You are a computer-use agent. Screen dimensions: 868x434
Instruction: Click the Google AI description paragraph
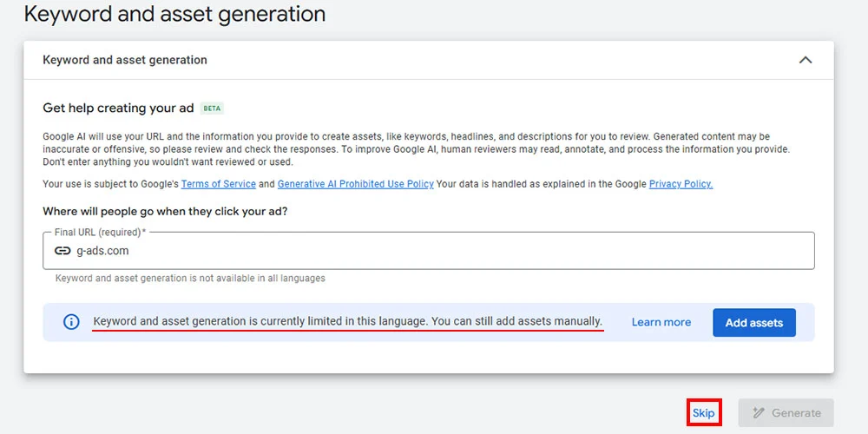point(417,149)
